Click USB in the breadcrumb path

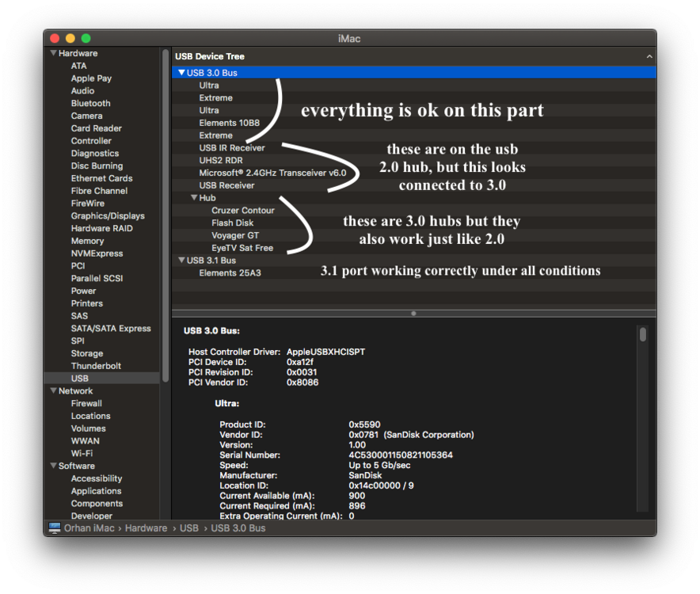coord(188,527)
